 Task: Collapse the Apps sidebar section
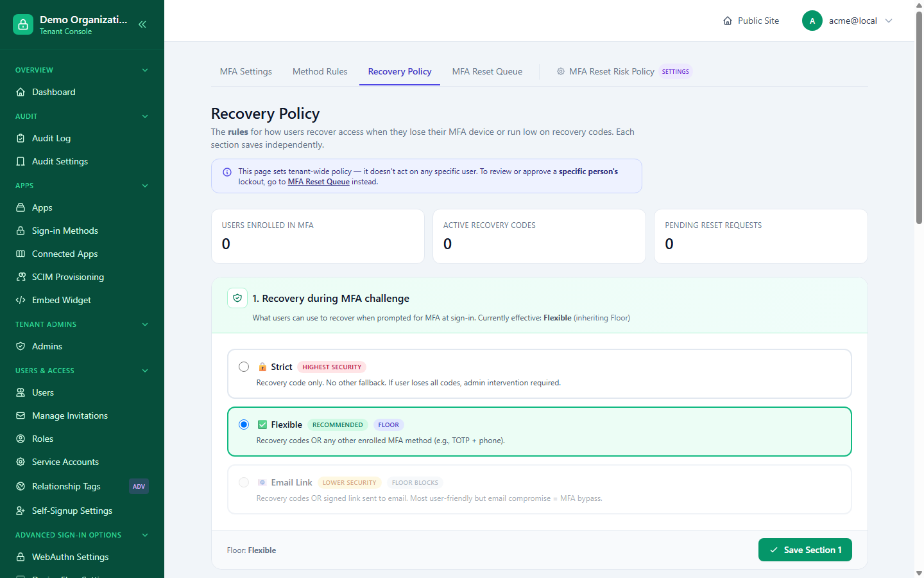(x=145, y=186)
